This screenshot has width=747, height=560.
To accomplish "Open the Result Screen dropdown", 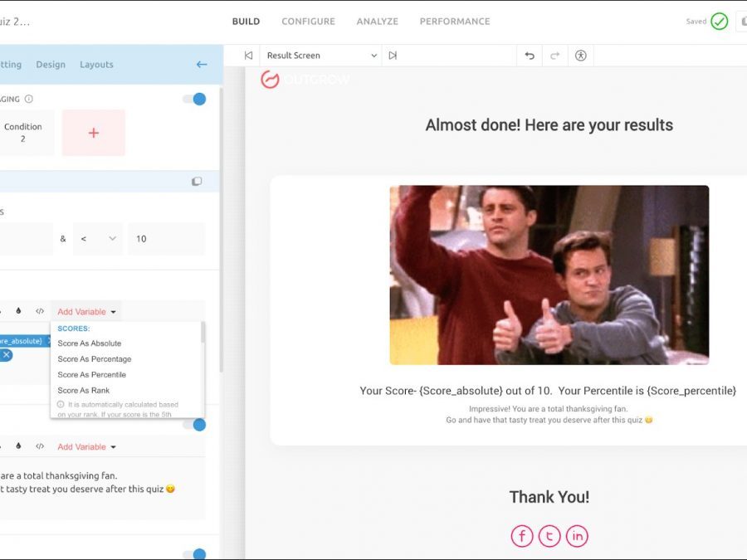I will (320, 56).
